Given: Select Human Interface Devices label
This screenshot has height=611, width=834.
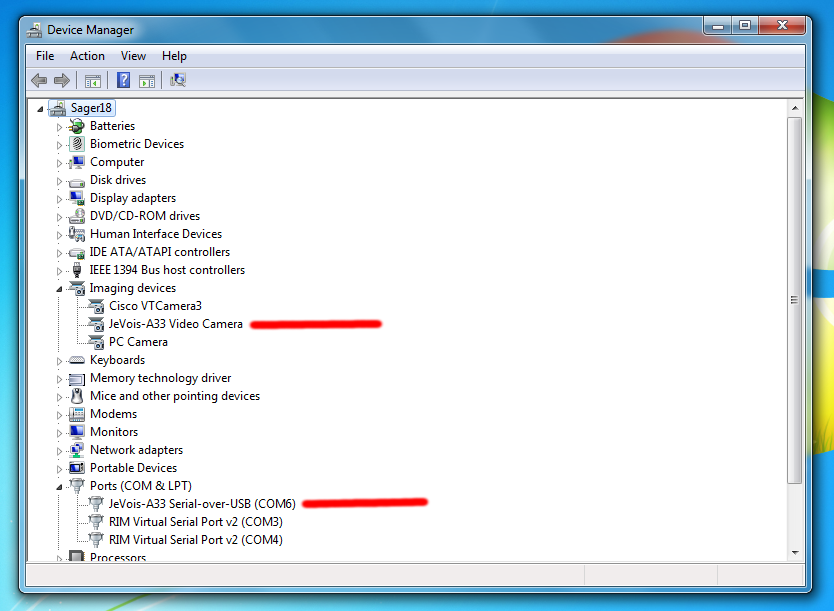Looking at the screenshot, I should [156, 234].
